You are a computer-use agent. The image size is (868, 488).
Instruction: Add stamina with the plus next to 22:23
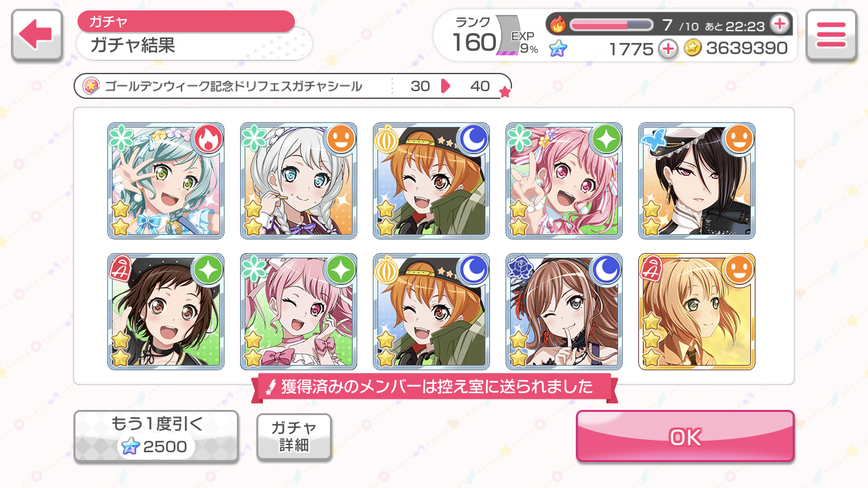coord(779,25)
